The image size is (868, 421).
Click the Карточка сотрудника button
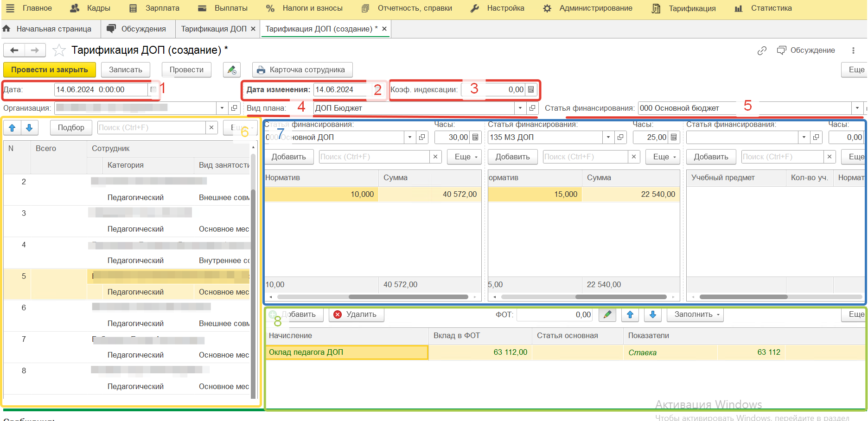tap(302, 69)
